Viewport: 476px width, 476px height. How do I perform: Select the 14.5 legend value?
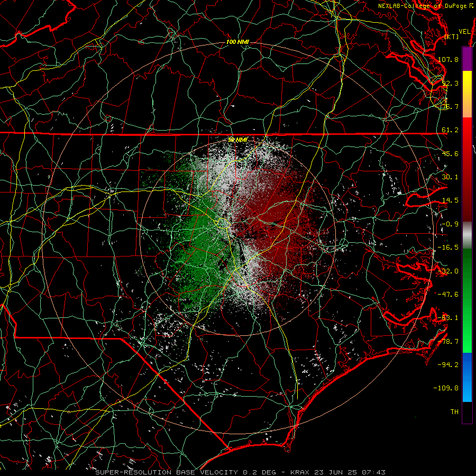pyautogui.click(x=450, y=200)
